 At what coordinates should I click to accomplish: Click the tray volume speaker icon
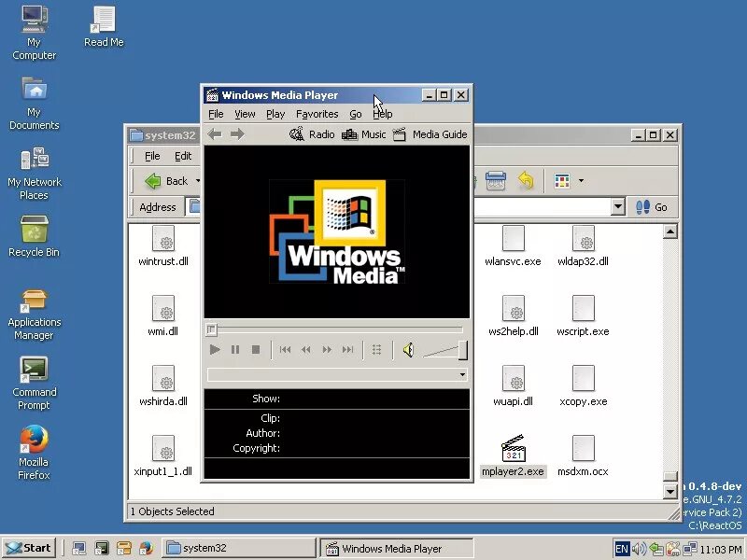[x=639, y=549]
